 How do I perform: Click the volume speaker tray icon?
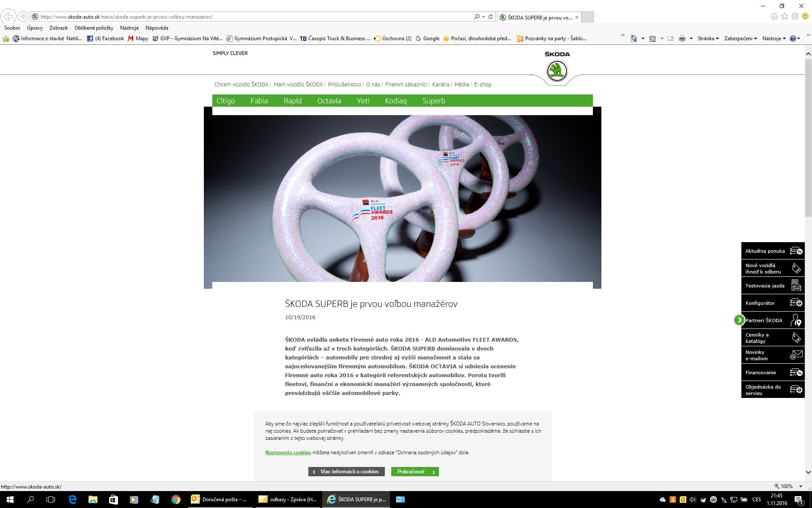pyautogui.click(x=693, y=500)
